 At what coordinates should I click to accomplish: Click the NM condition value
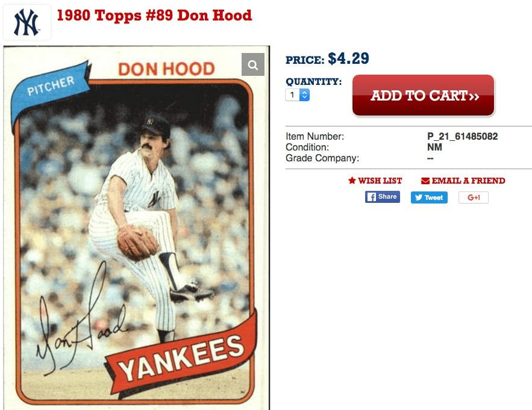pyautogui.click(x=434, y=147)
